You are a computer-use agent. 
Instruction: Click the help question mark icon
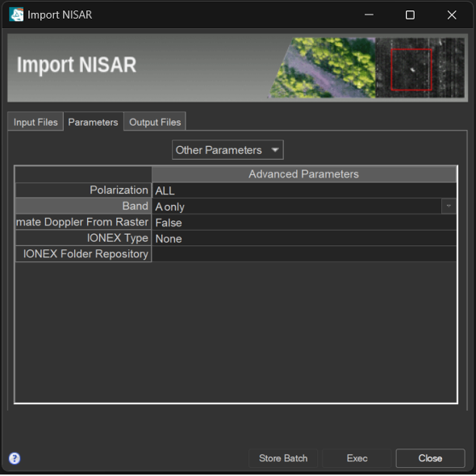(x=15, y=458)
